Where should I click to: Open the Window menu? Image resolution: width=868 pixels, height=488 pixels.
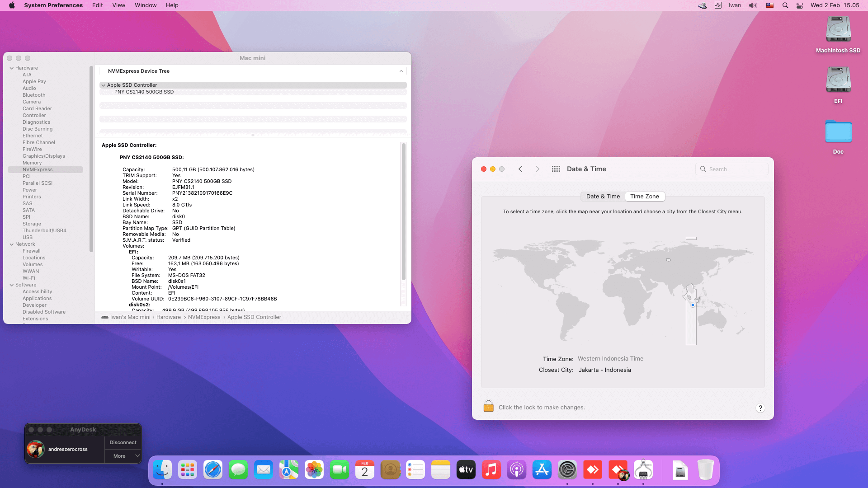tap(145, 5)
